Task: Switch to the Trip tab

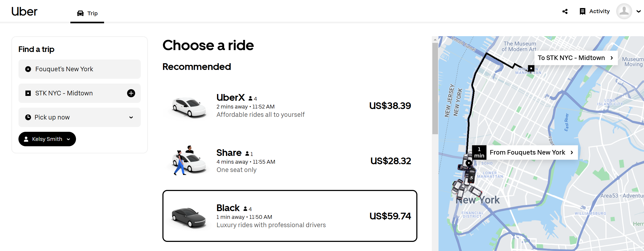Action: [x=87, y=13]
